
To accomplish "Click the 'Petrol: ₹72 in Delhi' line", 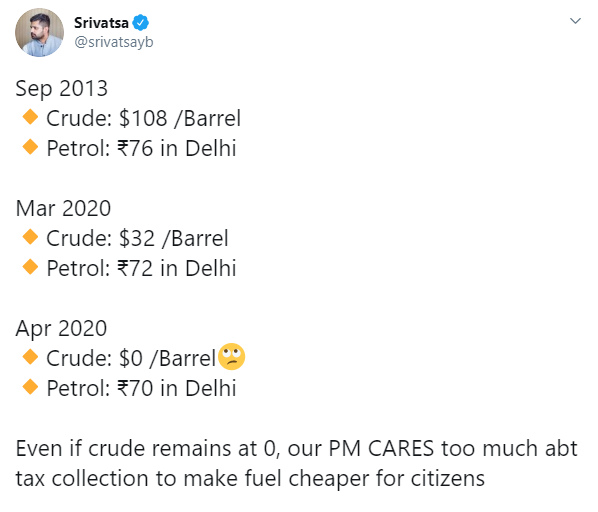I will 141,268.
